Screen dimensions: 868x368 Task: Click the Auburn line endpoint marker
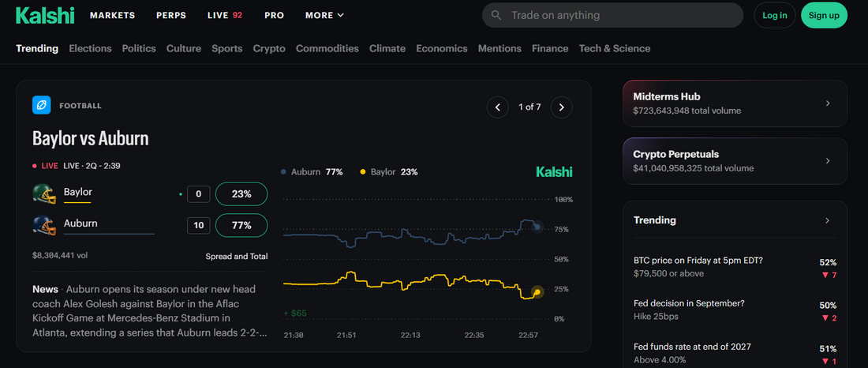[x=536, y=226]
